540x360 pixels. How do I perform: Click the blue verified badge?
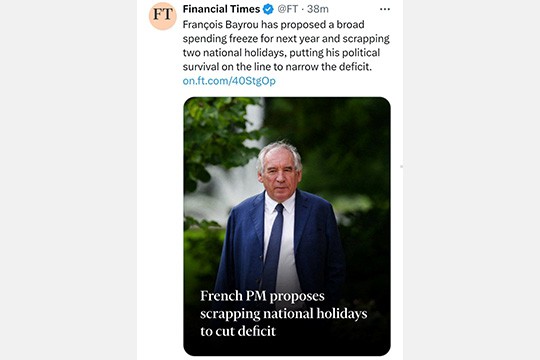[268, 9]
